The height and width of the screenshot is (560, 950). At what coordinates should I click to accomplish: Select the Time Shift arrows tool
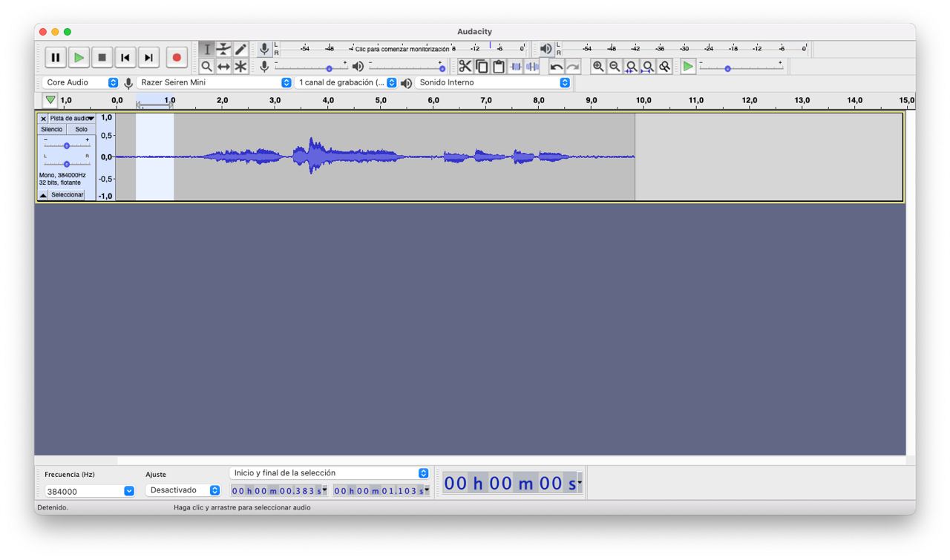pyautogui.click(x=224, y=66)
